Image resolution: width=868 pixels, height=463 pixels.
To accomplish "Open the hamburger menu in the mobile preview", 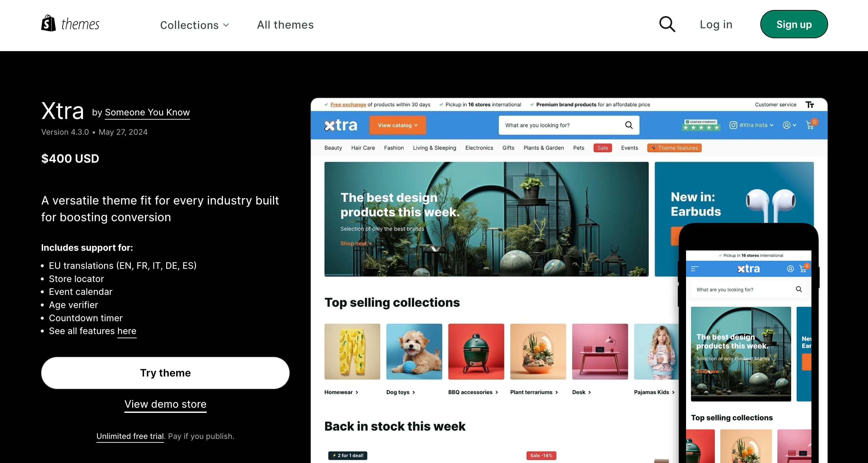I will (x=694, y=268).
